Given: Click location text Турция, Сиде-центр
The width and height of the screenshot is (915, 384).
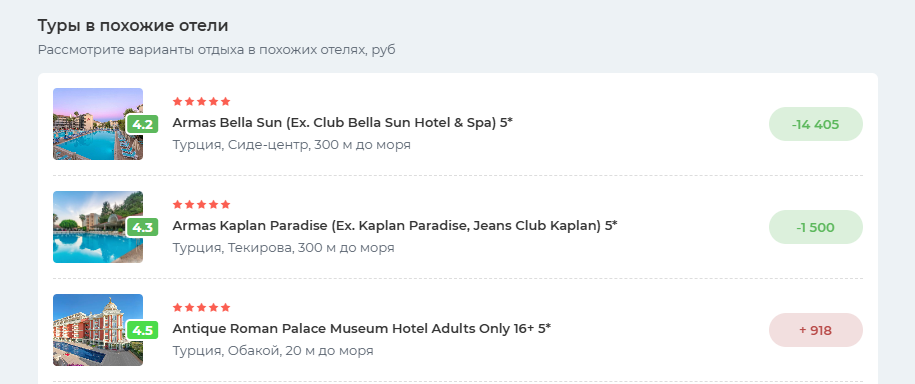Looking at the screenshot, I should (x=242, y=145).
